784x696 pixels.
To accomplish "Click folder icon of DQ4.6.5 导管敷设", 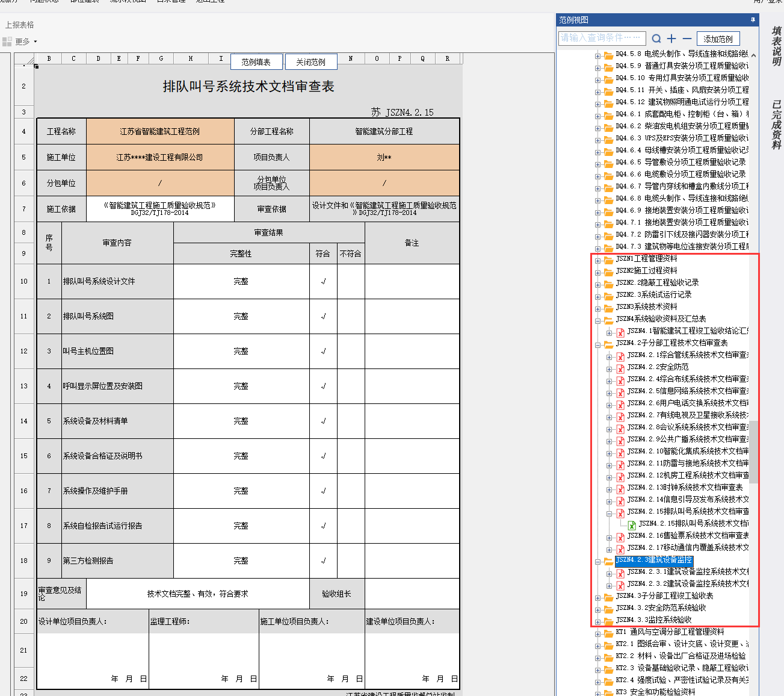I will 608,163.
